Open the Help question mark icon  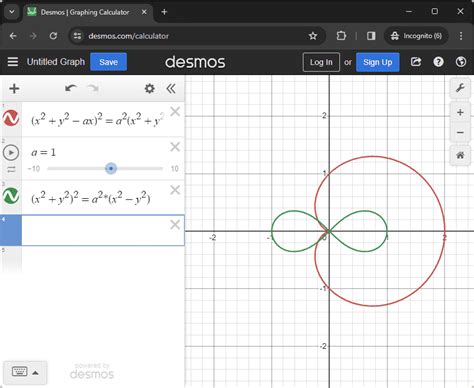pos(438,62)
